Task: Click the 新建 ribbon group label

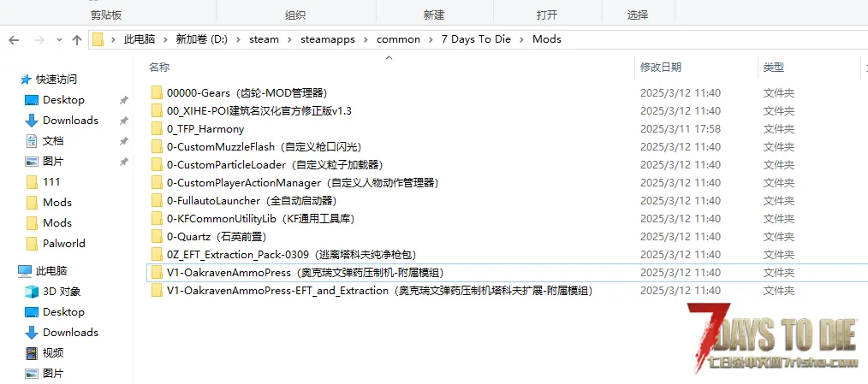Action: click(x=433, y=15)
